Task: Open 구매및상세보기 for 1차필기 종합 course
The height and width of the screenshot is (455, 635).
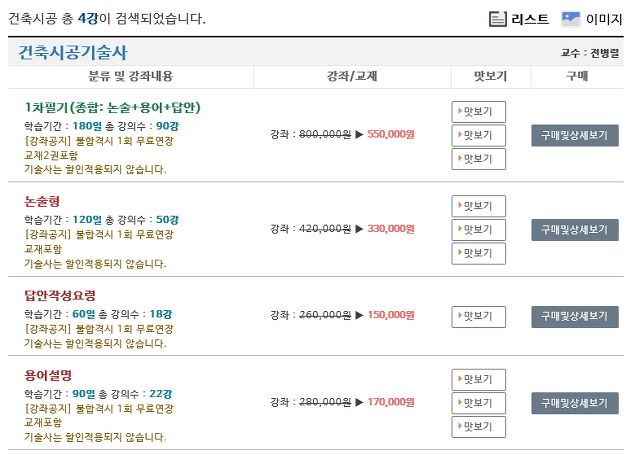Action: pos(575,135)
